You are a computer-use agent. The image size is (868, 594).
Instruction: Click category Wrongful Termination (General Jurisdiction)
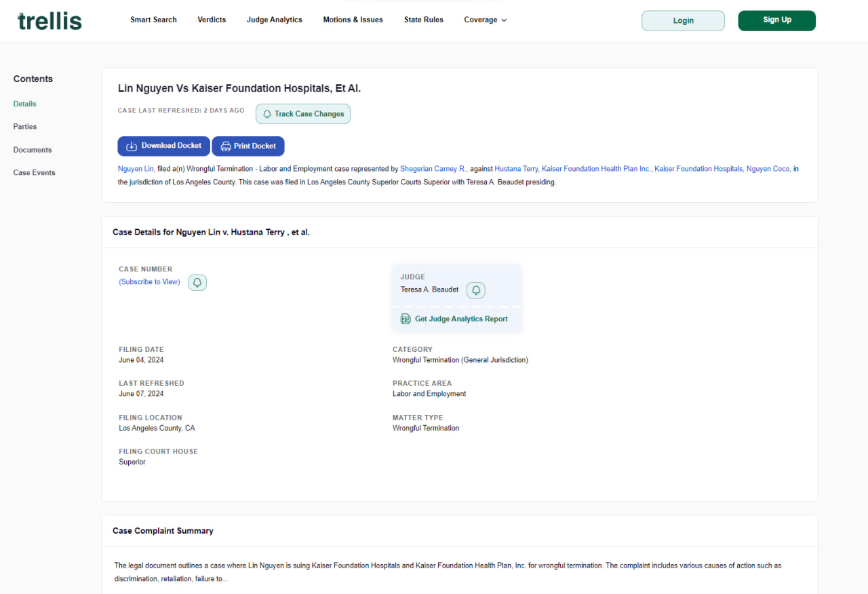(x=460, y=360)
